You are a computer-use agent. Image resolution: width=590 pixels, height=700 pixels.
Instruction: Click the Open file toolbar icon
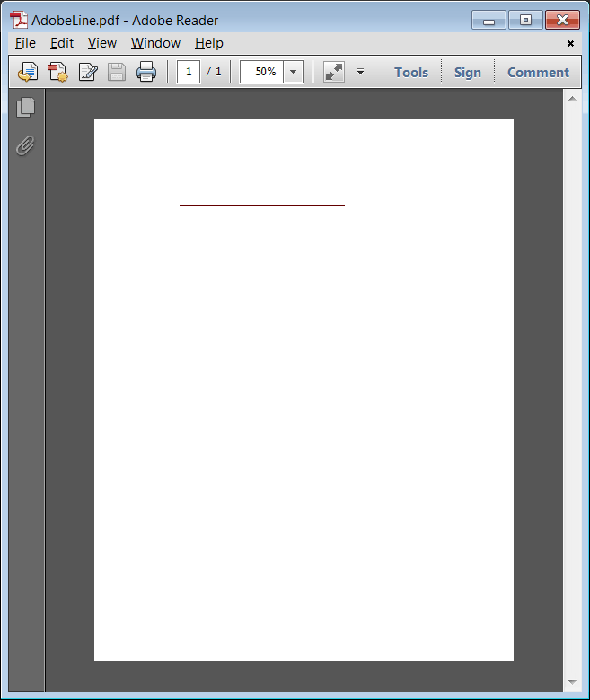click(x=28, y=72)
